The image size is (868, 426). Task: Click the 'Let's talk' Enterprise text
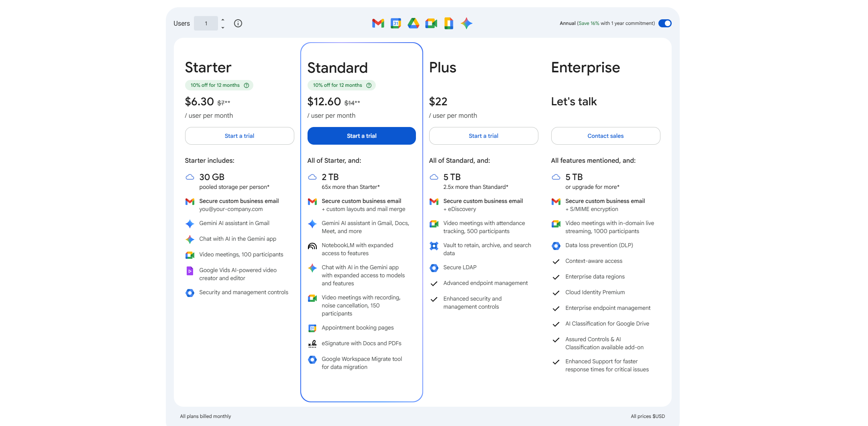[x=574, y=102]
